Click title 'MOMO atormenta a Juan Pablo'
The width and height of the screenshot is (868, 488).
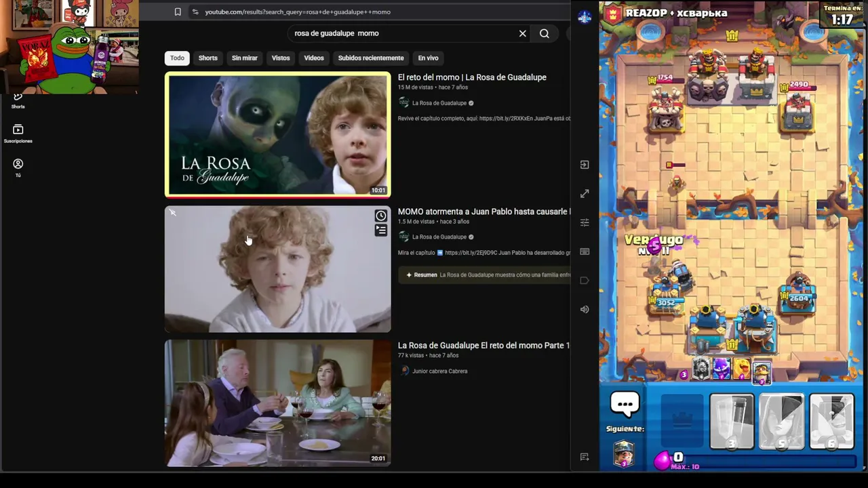(484, 211)
